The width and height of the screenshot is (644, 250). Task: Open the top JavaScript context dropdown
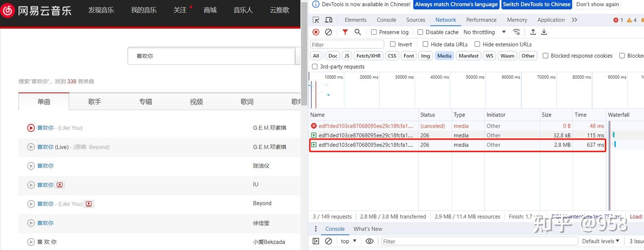point(349,241)
